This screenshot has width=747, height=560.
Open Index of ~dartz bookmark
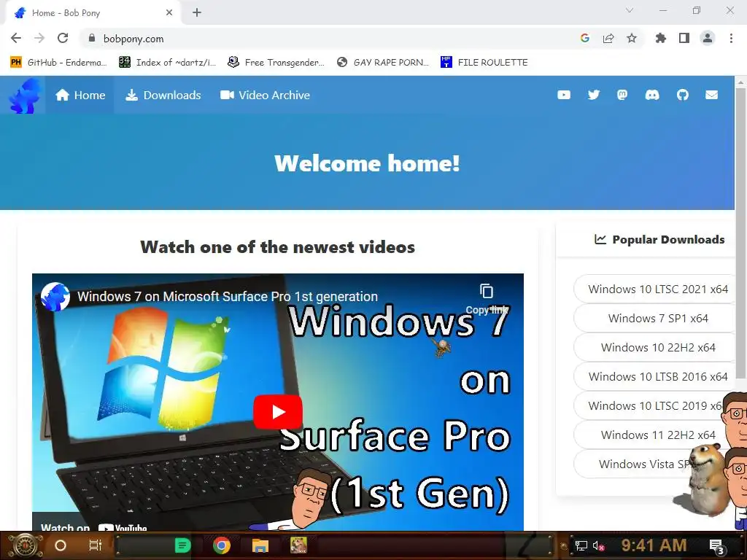167,63
